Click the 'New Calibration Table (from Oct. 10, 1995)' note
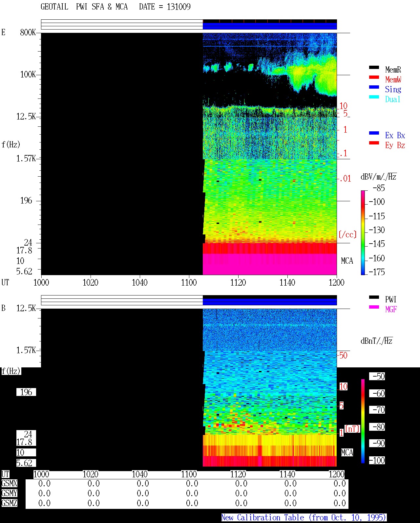Viewport: 420px width, 523px height. click(x=304, y=517)
